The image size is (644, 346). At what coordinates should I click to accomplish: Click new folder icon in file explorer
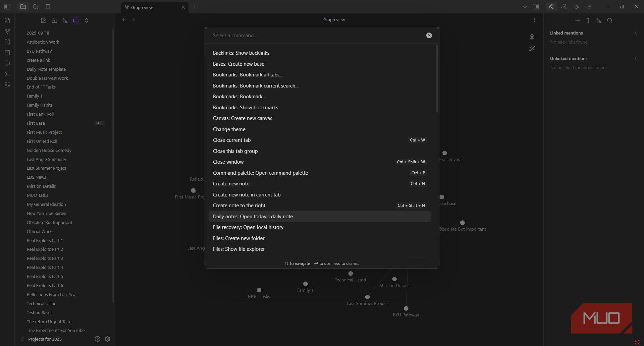coord(54,20)
